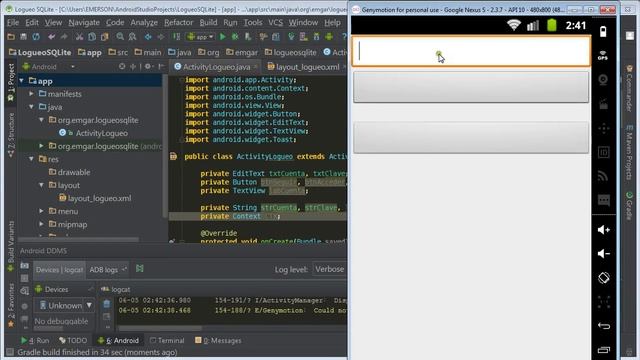
Task: Click the Debug app bug icon
Action: click(235, 37)
